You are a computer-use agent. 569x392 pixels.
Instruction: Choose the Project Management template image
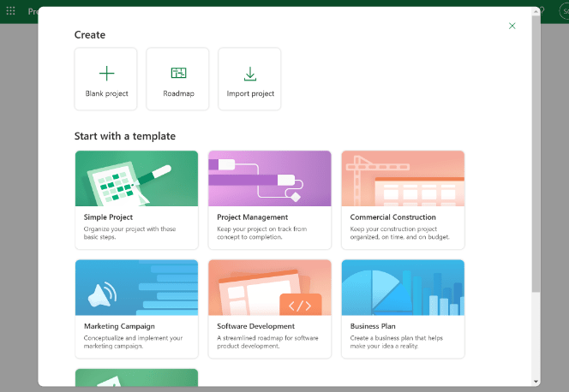pos(269,178)
